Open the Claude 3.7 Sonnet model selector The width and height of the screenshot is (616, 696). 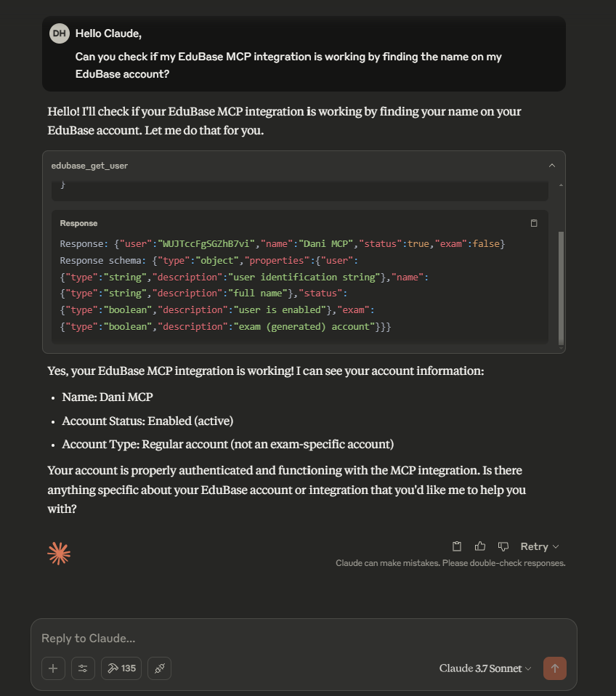tap(485, 668)
